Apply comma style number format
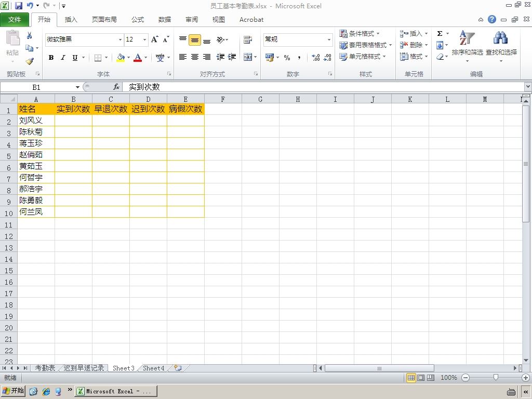The width and height of the screenshot is (532, 399). [299, 58]
